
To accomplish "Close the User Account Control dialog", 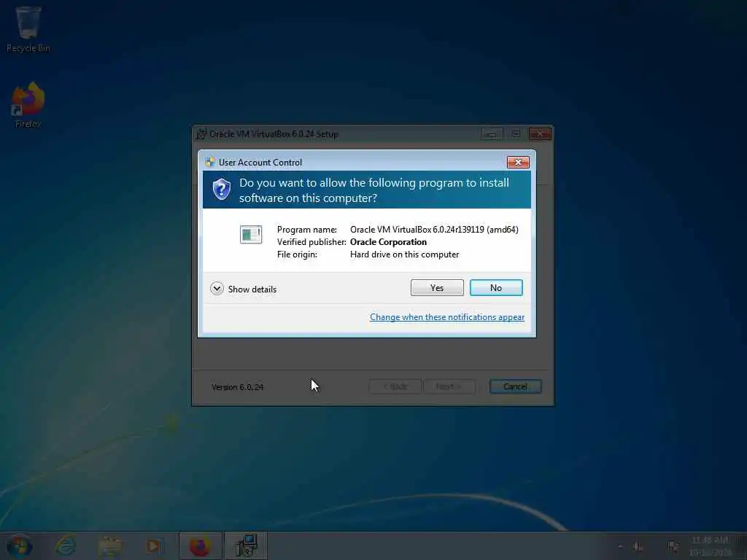I will tap(518, 163).
